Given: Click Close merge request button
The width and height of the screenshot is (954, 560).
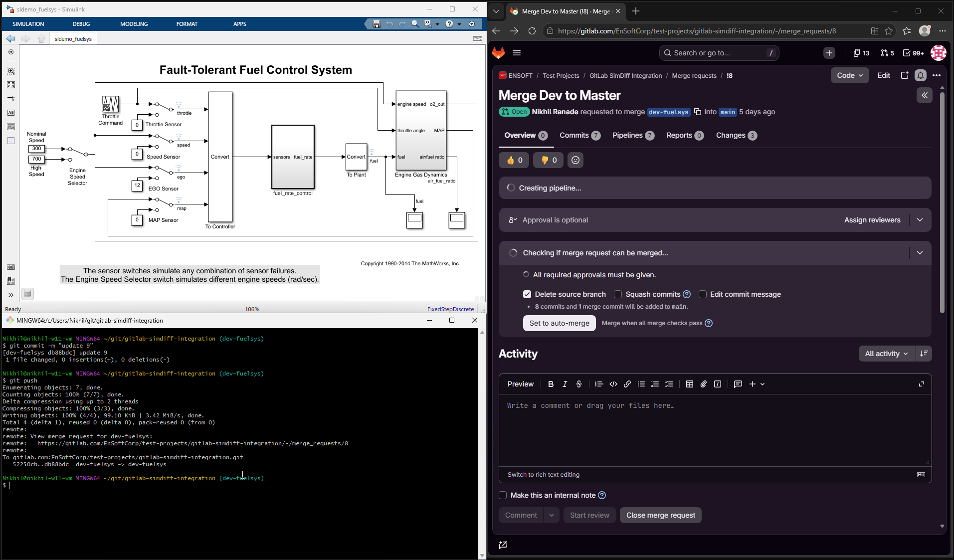Looking at the screenshot, I should pyautogui.click(x=661, y=515).
